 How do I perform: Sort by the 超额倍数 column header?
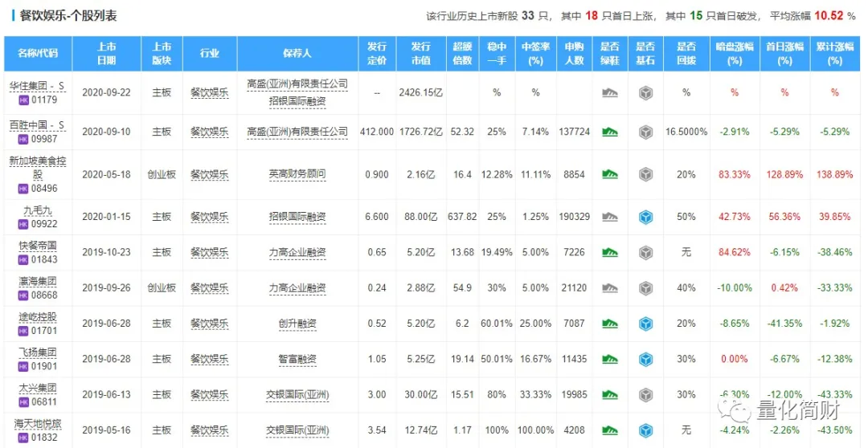pyautogui.click(x=462, y=54)
